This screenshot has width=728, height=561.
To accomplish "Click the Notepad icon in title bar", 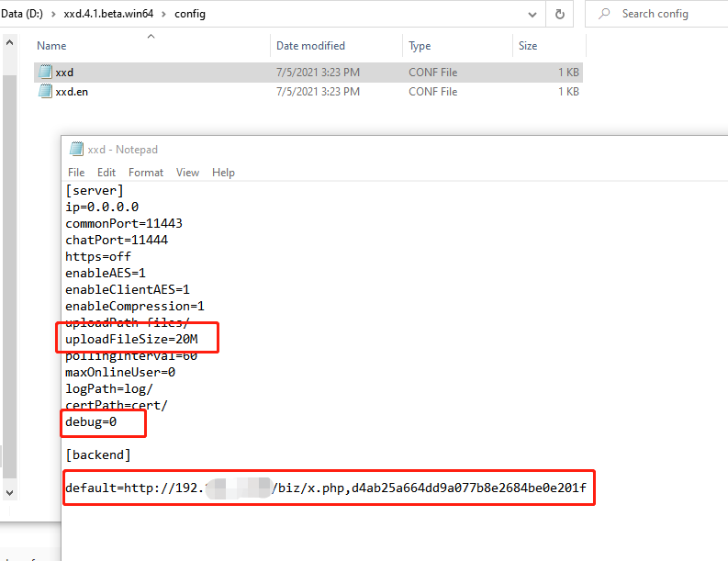I will click(76, 150).
